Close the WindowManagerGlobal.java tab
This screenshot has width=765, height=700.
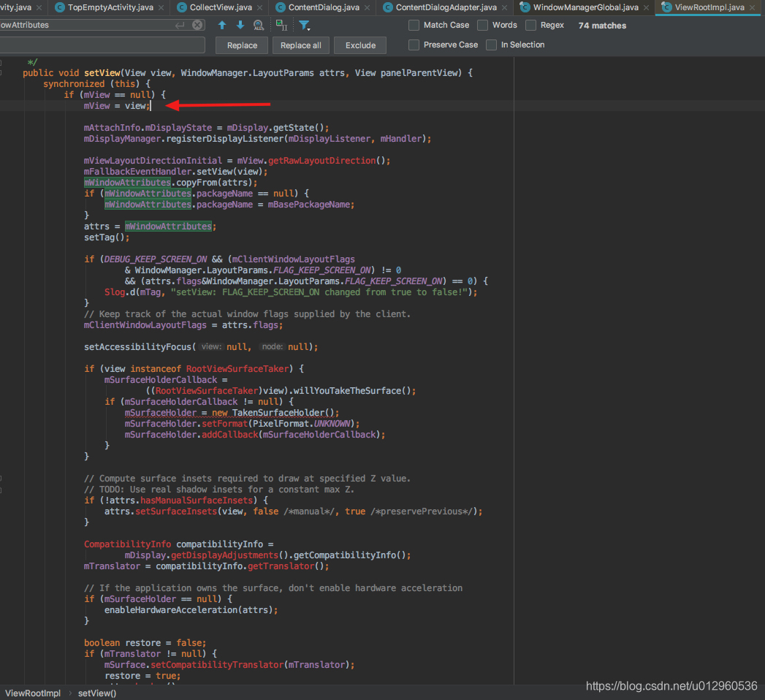point(646,8)
